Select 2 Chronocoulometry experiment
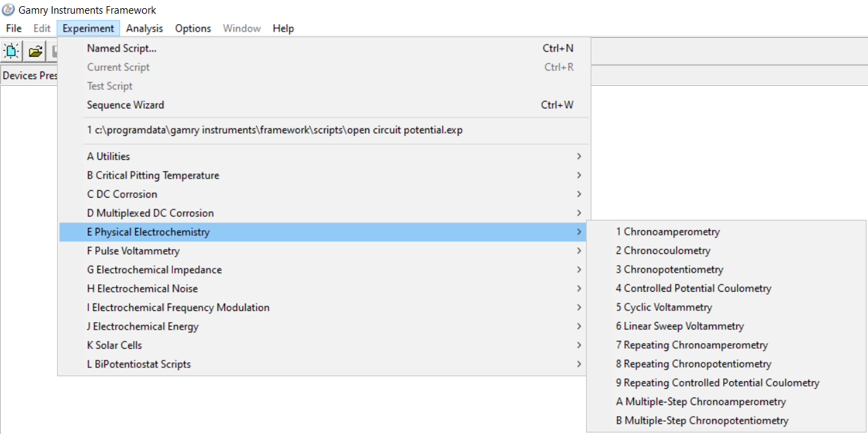 (727, 251)
